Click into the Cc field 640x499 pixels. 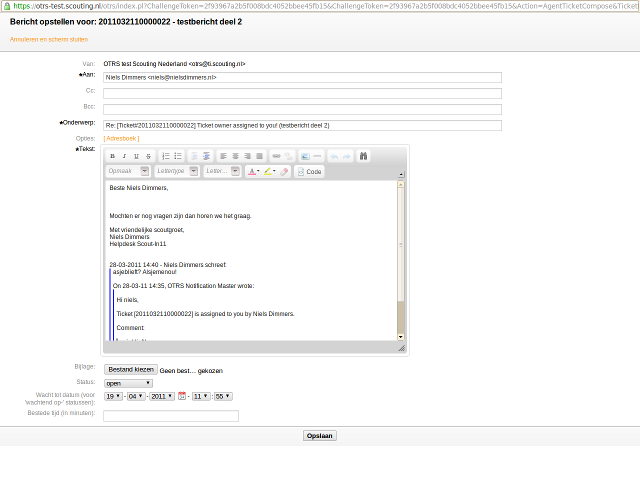[x=302, y=93]
